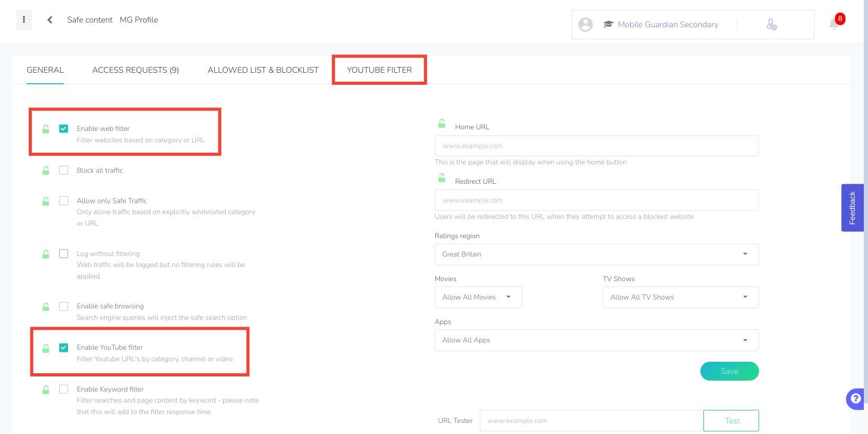
Task: Open the YOUTUBE FILTER tab
Action: (379, 70)
